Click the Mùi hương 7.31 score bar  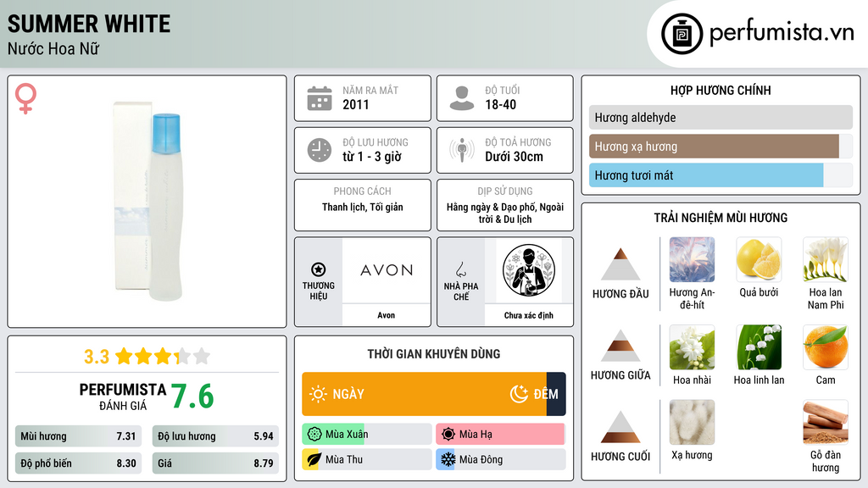(x=78, y=436)
